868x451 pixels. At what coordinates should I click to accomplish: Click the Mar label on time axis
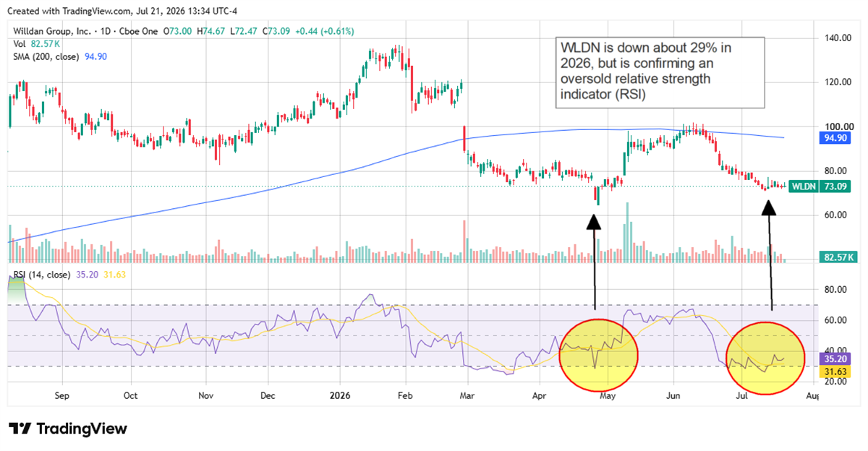click(467, 396)
